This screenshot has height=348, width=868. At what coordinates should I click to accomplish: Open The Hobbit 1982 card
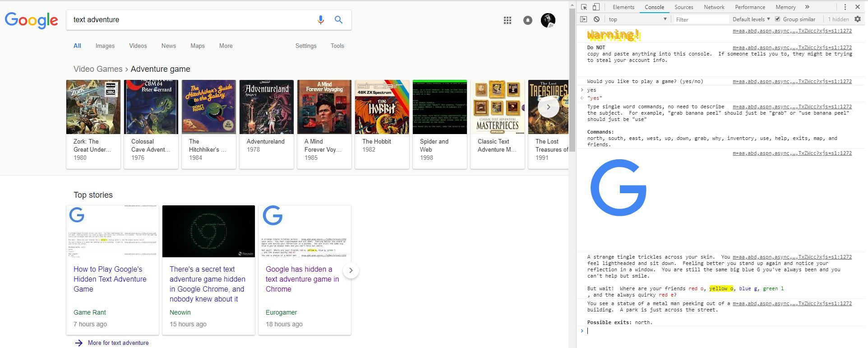pos(382,124)
